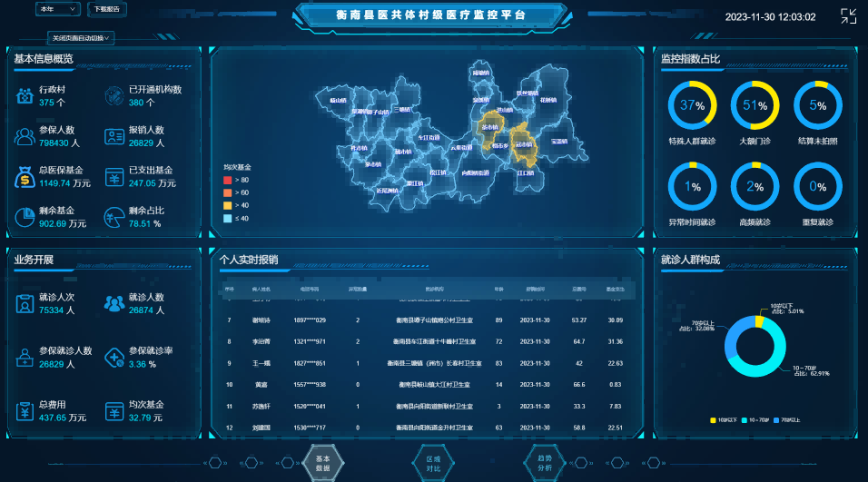Click the 总医保基金 money bag icon
Viewport: 868px width, 482px height.
point(25,177)
